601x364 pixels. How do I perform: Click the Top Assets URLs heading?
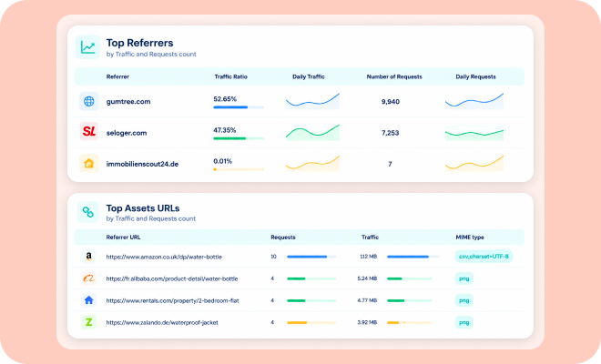pyautogui.click(x=143, y=208)
